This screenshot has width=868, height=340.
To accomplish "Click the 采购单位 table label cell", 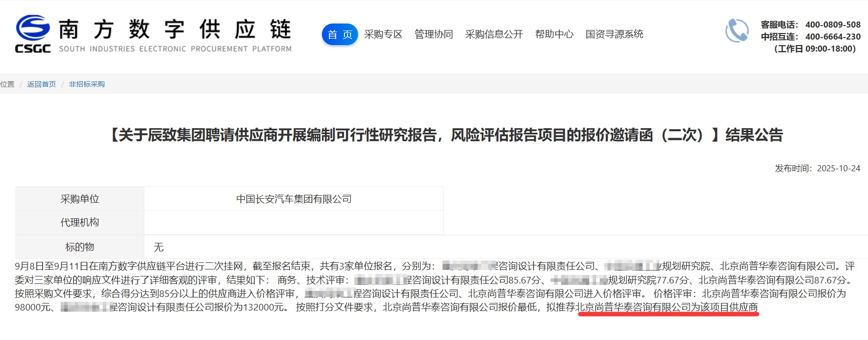I will click(80, 199).
